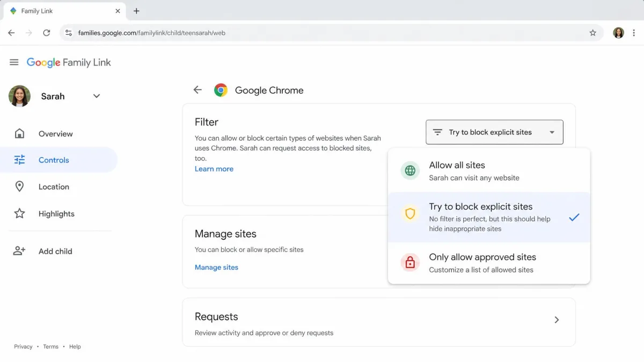The width and height of the screenshot is (644, 362).
Task: Click the Add child person icon
Action: [19, 250]
